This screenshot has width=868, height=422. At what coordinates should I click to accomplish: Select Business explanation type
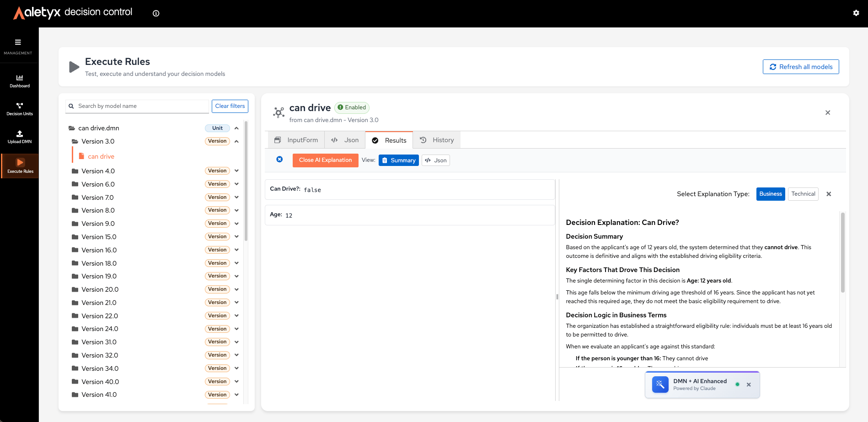click(771, 194)
